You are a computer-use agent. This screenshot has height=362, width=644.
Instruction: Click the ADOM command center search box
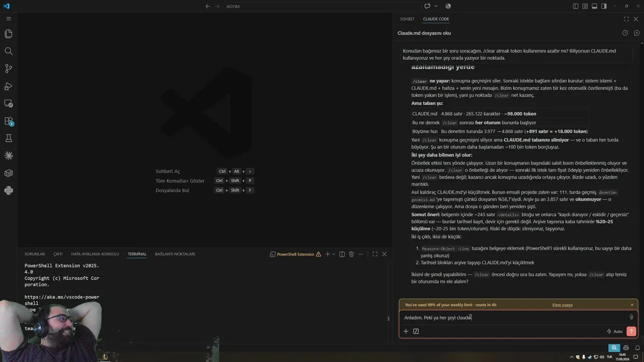point(322,6)
